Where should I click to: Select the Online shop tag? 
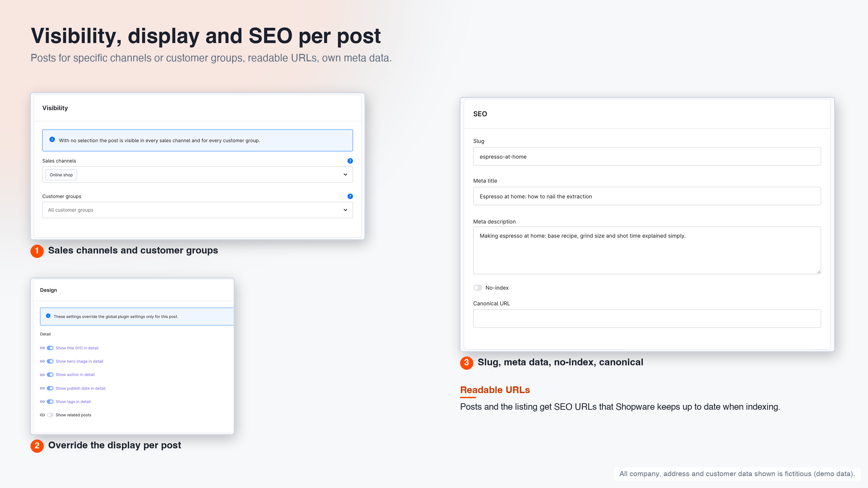61,175
